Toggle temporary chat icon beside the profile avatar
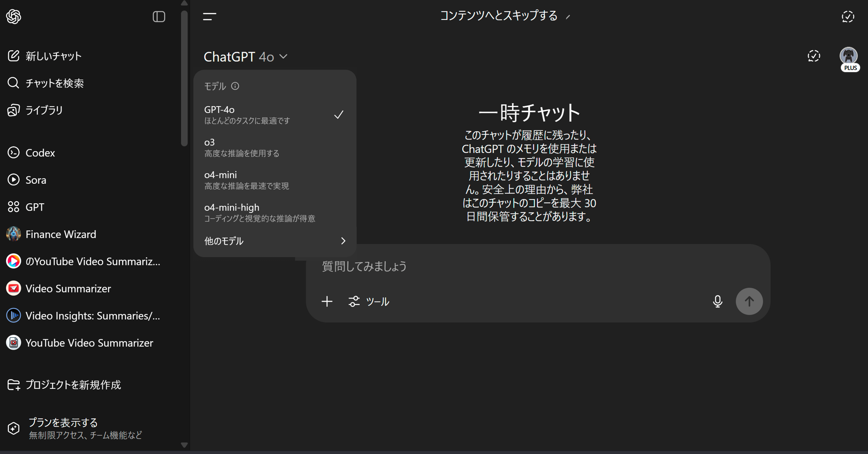868x454 pixels. tap(814, 56)
